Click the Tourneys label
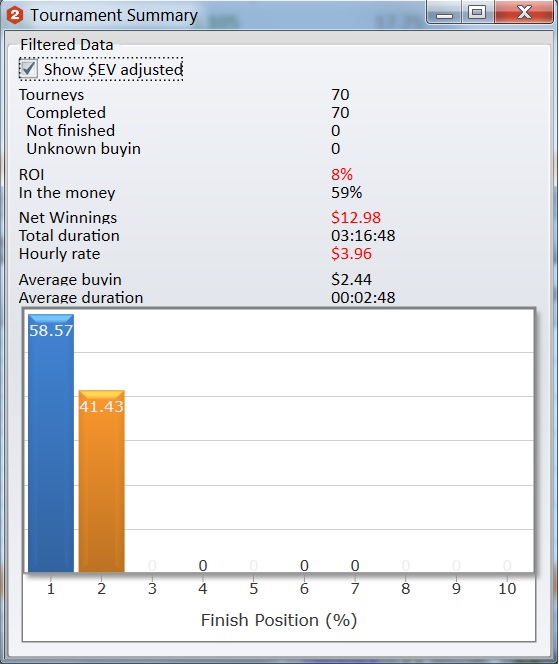Viewport: 559px width, 664px height. tap(51, 95)
